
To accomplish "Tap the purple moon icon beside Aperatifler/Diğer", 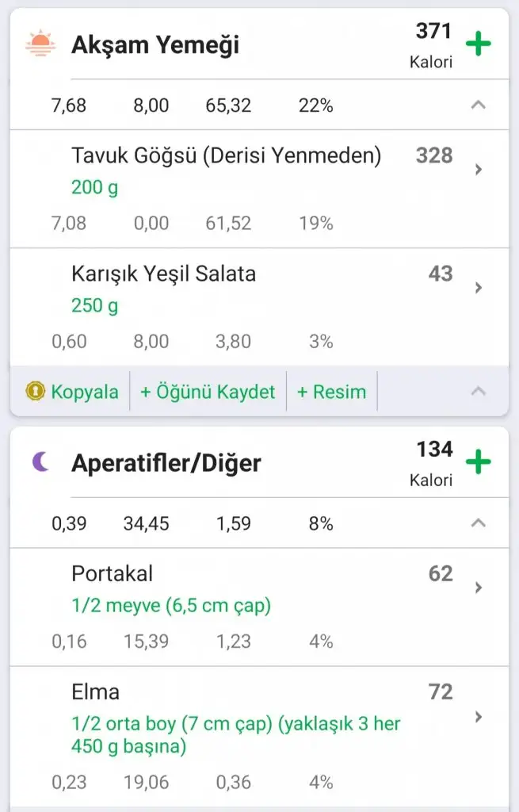I will point(40,462).
